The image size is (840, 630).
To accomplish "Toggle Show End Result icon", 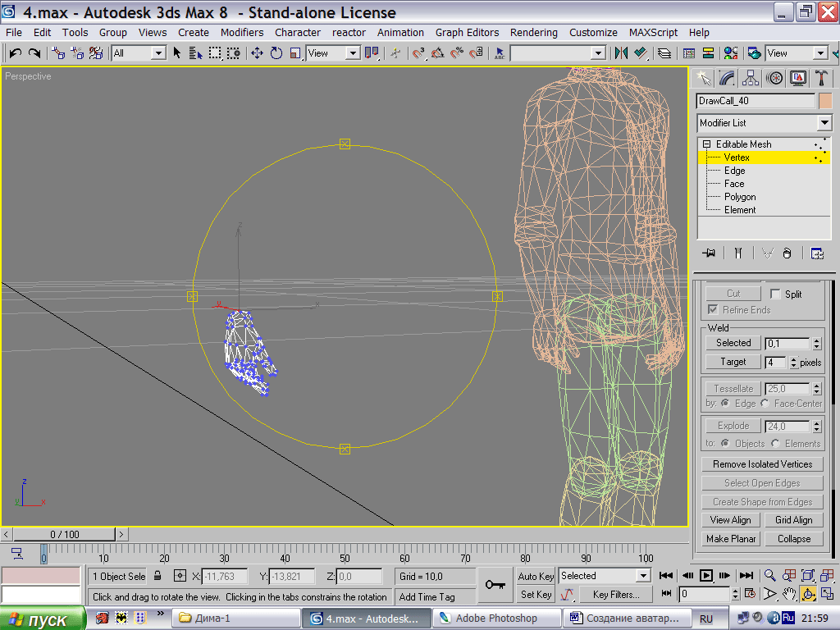I will [x=738, y=253].
